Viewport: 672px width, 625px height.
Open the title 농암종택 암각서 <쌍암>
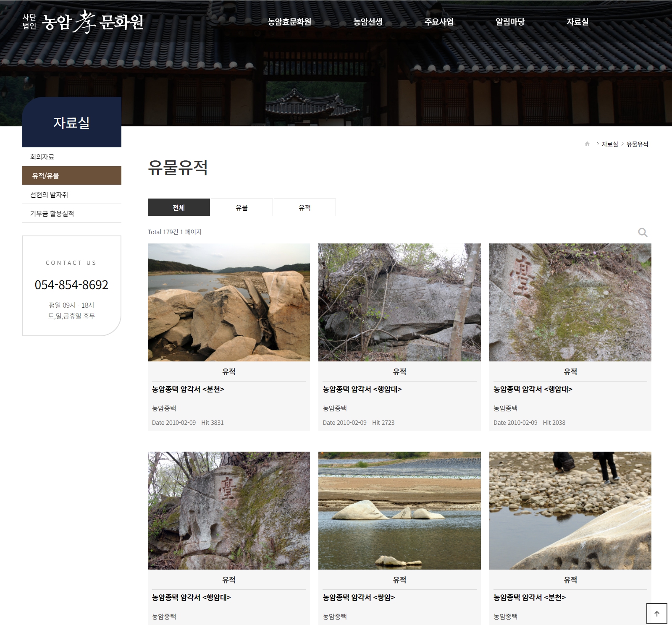359,597
